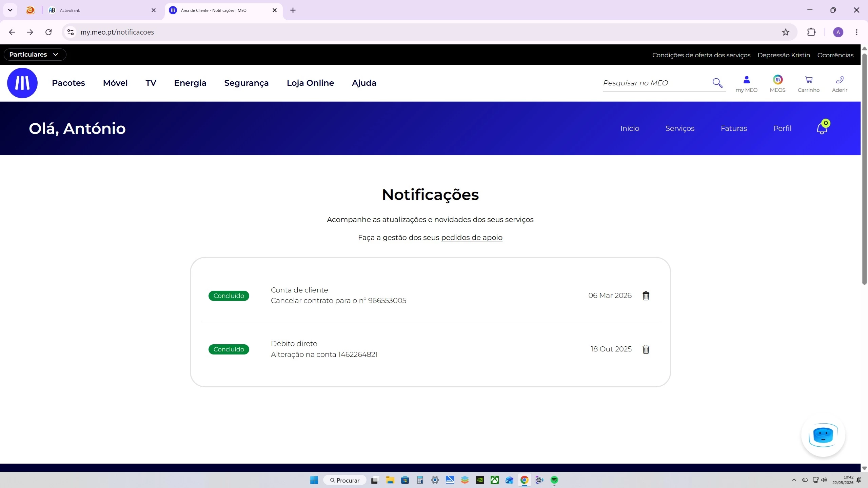
Task: Expand the Particulares dropdown
Action: pyautogui.click(x=35, y=55)
